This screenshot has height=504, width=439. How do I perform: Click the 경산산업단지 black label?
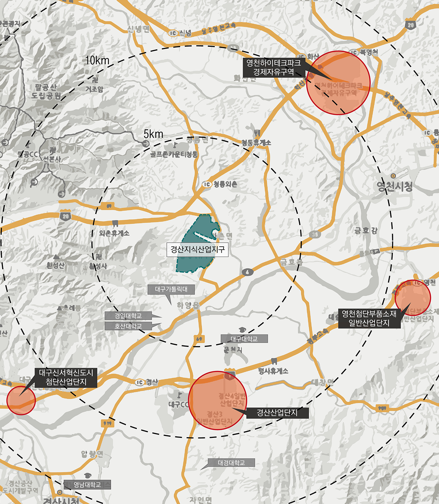[x=277, y=413]
